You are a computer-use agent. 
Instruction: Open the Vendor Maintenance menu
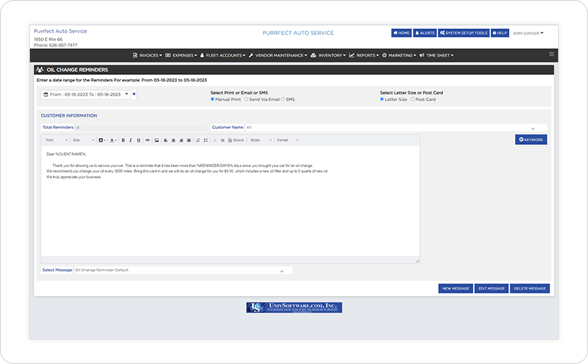[x=278, y=55]
